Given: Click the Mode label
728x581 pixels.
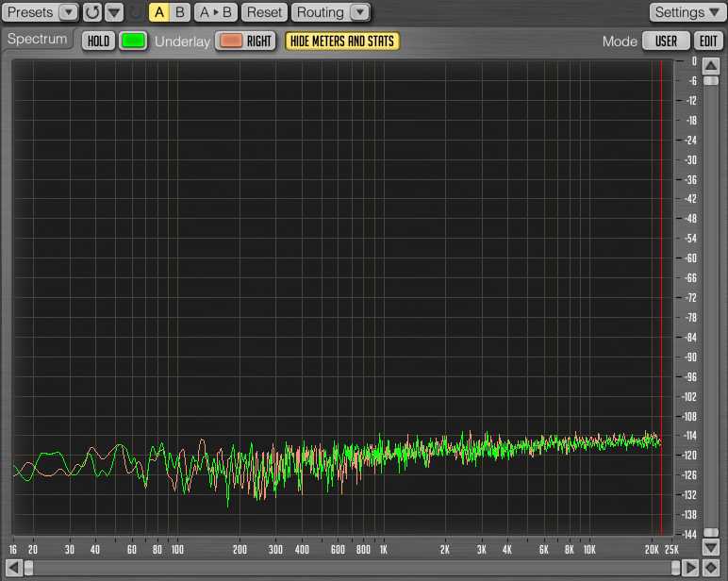Looking at the screenshot, I should (x=620, y=41).
